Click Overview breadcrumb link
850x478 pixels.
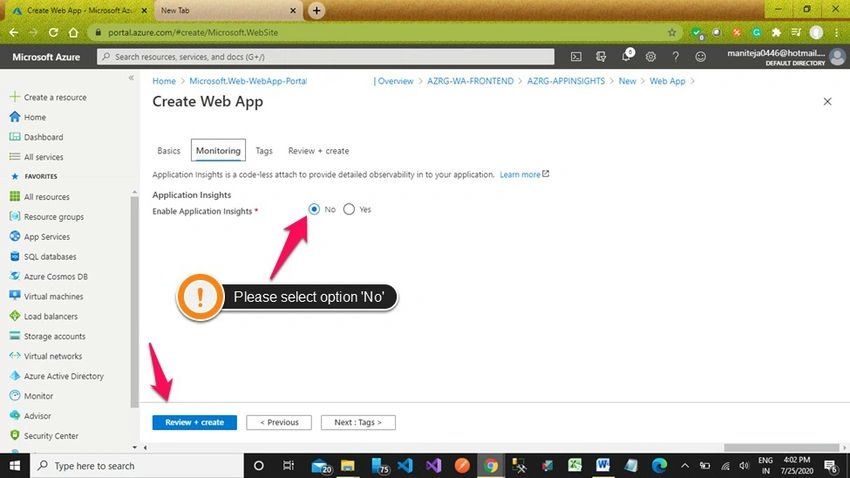click(395, 81)
